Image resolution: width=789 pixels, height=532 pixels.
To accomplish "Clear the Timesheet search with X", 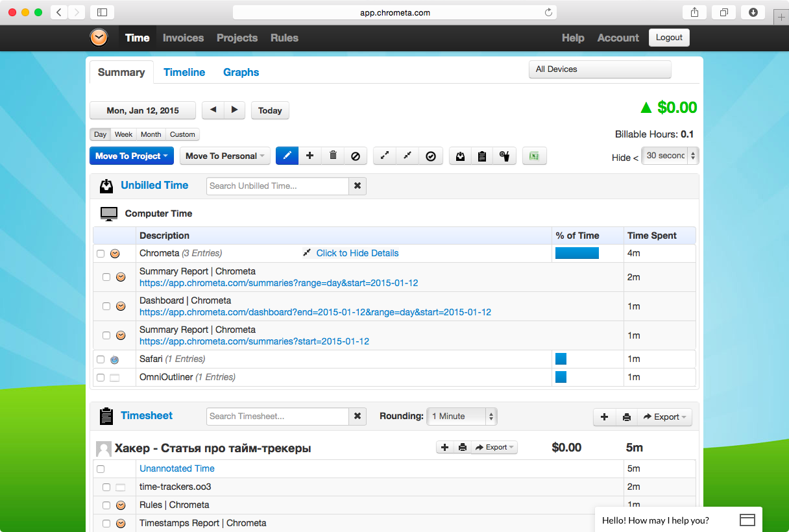I will [358, 417].
